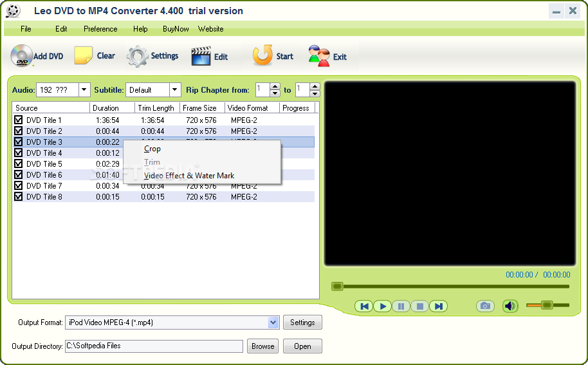The width and height of the screenshot is (588, 365).
Task: Select the DVD Title 8 row text
Action: point(44,196)
